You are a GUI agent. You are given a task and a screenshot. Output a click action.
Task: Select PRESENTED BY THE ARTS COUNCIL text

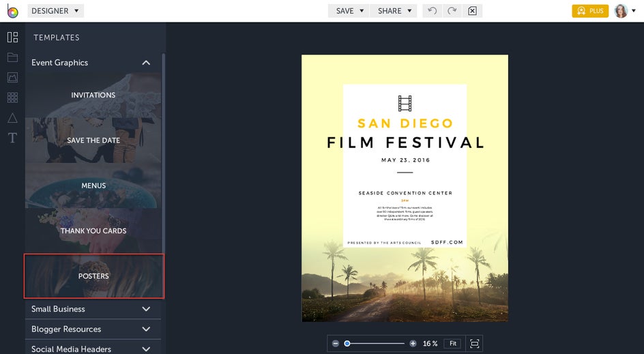click(384, 243)
